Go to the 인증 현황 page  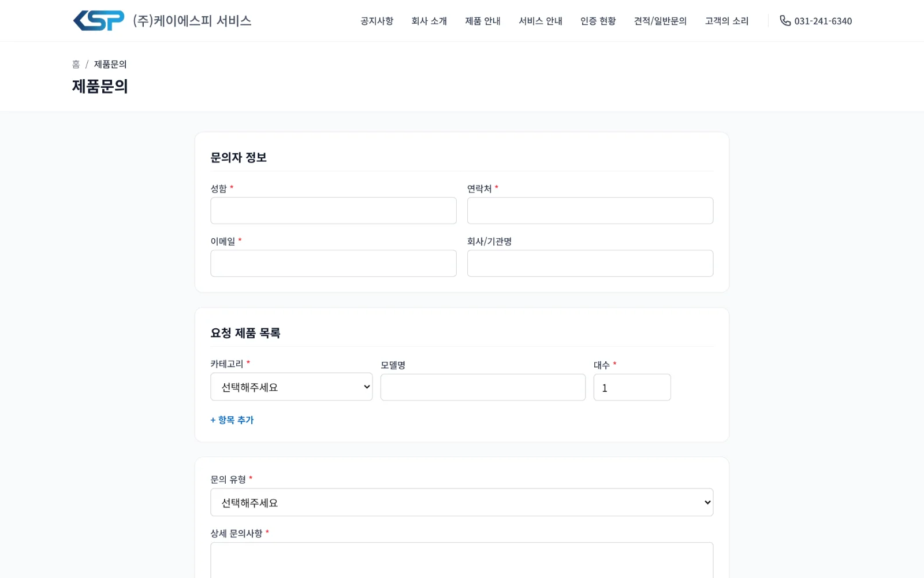click(x=598, y=21)
